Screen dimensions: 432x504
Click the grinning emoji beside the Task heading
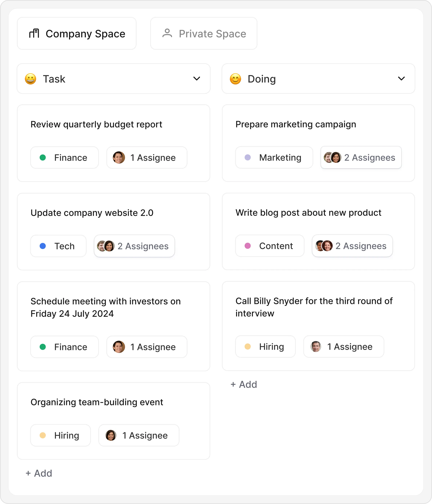[31, 79]
